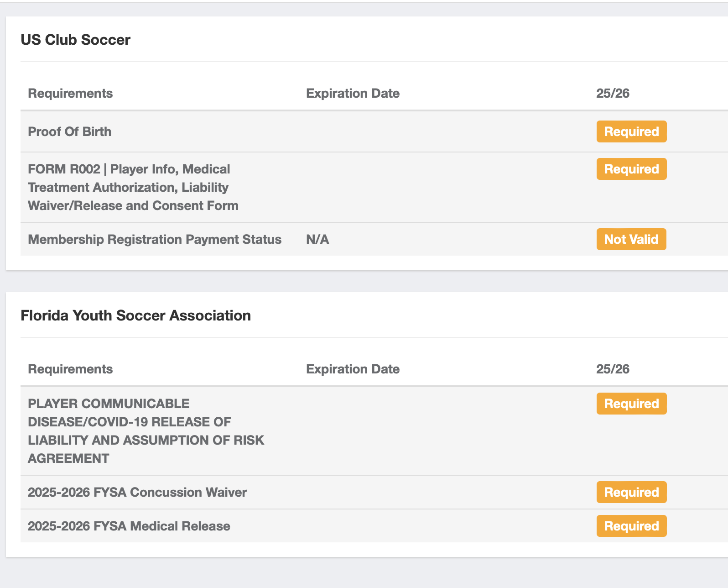
Task: Click the Florida Youth Soccer Association heading
Action: tap(135, 315)
